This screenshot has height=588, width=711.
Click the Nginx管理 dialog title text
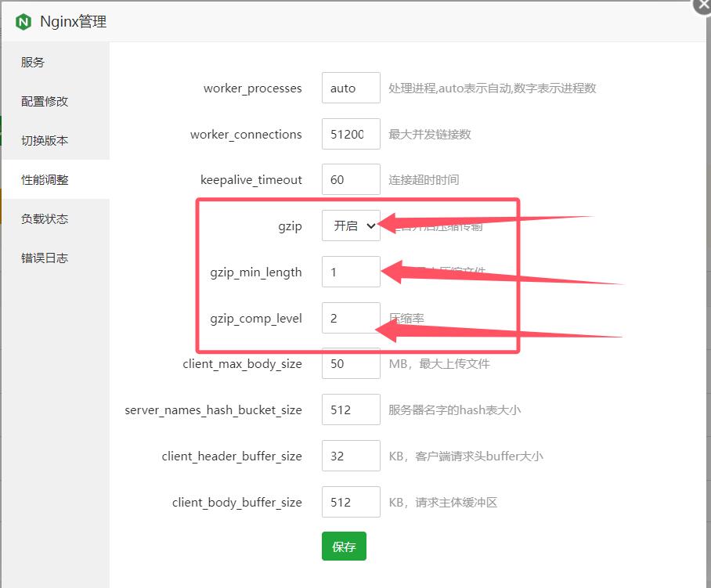(74, 21)
